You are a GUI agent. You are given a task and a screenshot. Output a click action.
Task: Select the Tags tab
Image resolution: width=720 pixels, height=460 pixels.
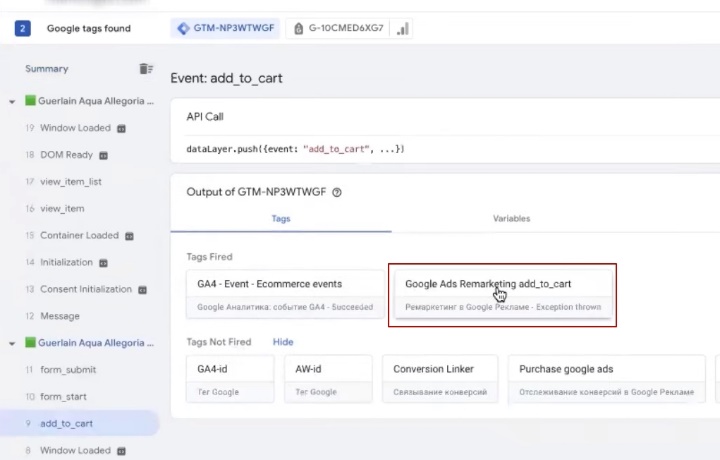pos(281,218)
